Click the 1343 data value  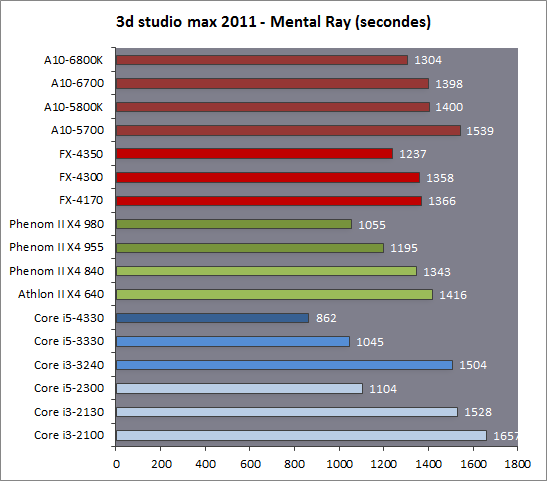437,272
